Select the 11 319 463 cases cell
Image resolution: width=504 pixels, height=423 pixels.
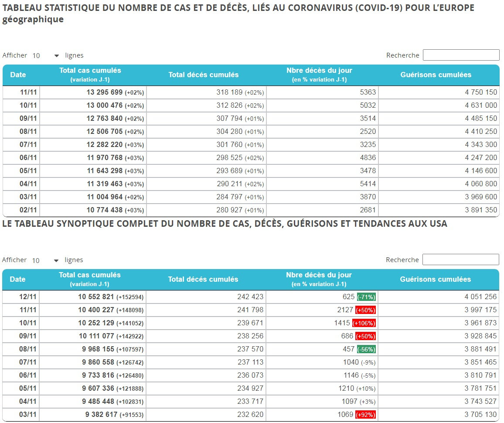(93, 184)
